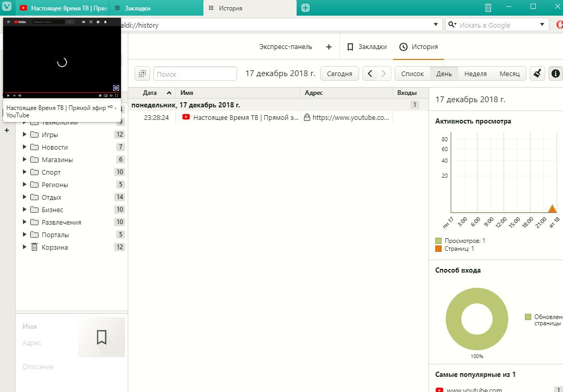Open the closed tabs trash icon
The image size is (563, 392).
tap(488, 7)
